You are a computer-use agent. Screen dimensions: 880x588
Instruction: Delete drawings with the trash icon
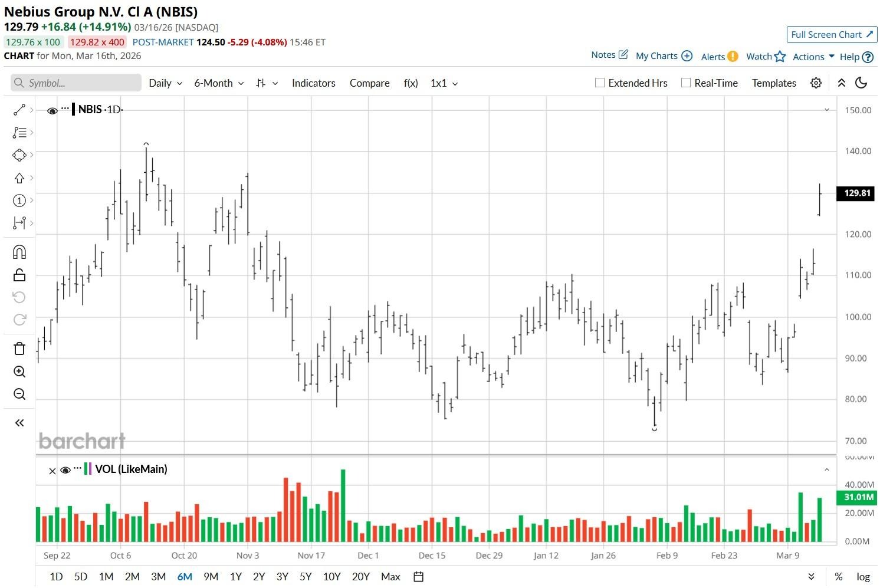[x=19, y=349]
